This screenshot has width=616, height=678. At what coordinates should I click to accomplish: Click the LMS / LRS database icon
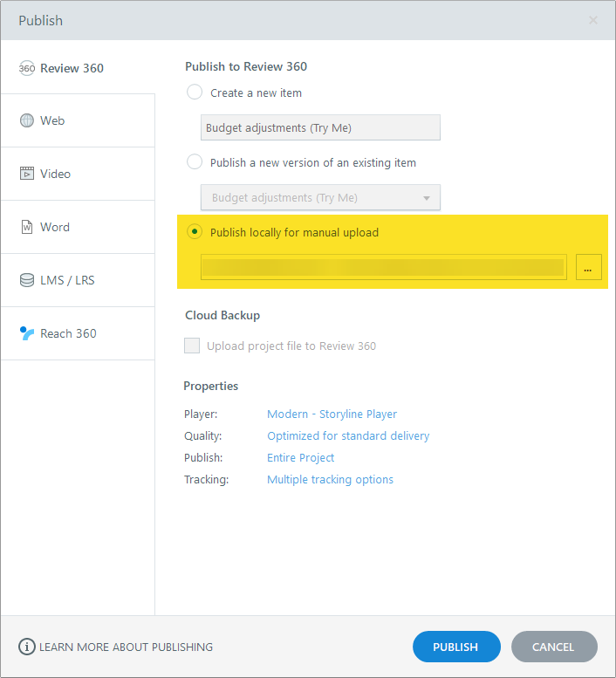(x=27, y=280)
